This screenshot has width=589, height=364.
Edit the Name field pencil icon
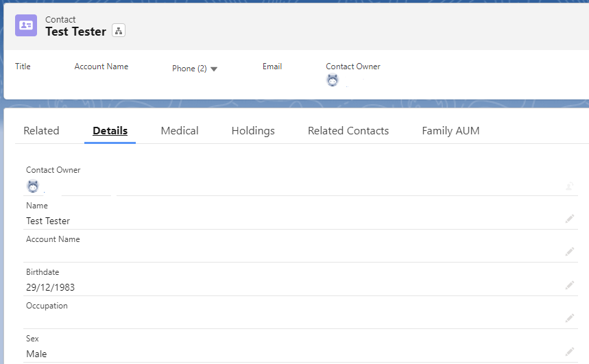569,219
